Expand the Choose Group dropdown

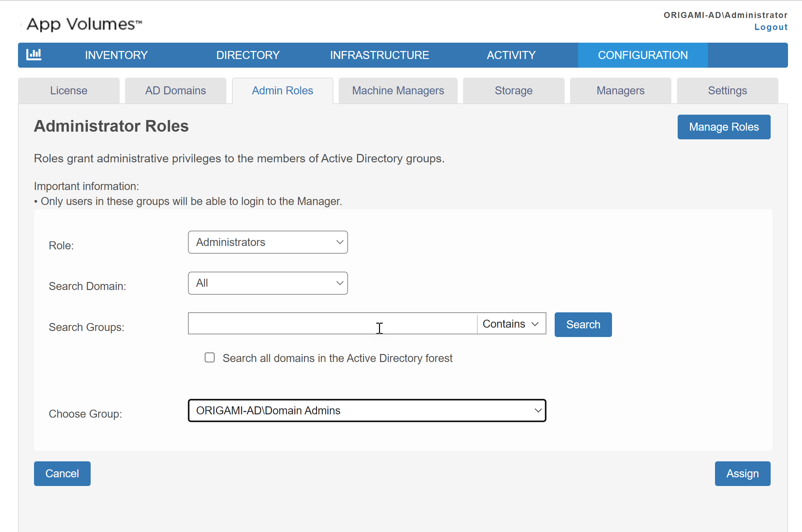click(x=367, y=411)
